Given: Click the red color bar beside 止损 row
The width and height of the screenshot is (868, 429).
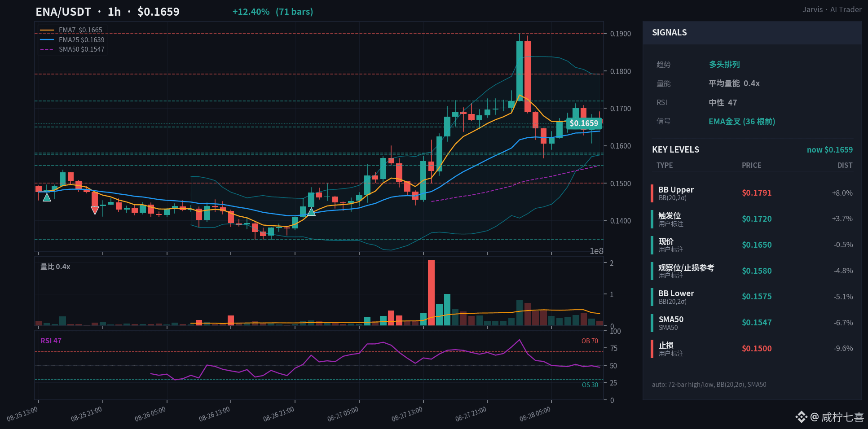Looking at the screenshot, I should click(652, 349).
